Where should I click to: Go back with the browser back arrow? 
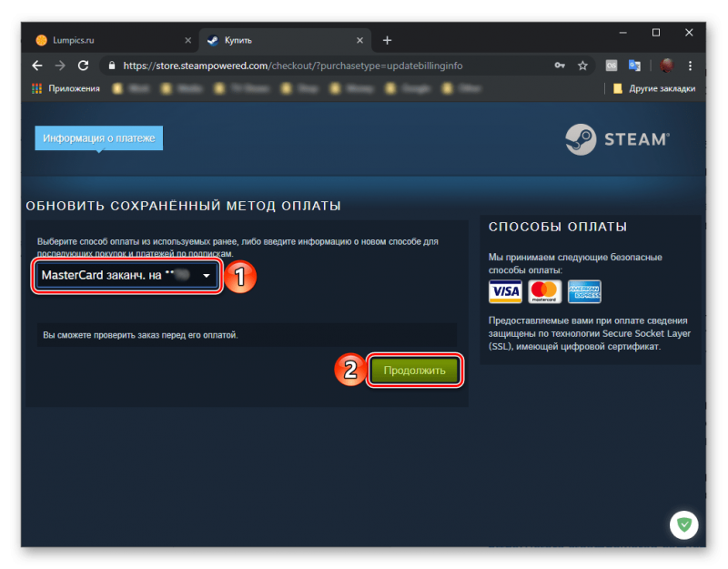[x=37, y=66]
